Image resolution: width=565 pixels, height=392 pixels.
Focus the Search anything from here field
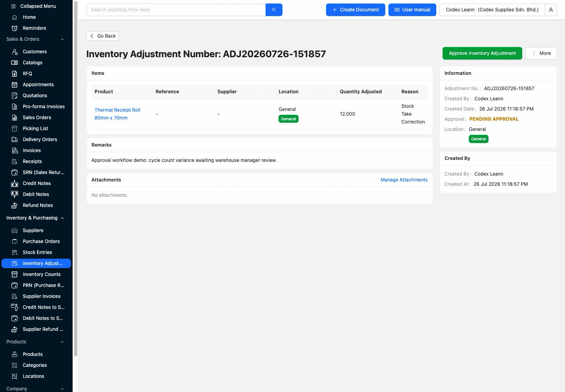(x=176, y=10)
